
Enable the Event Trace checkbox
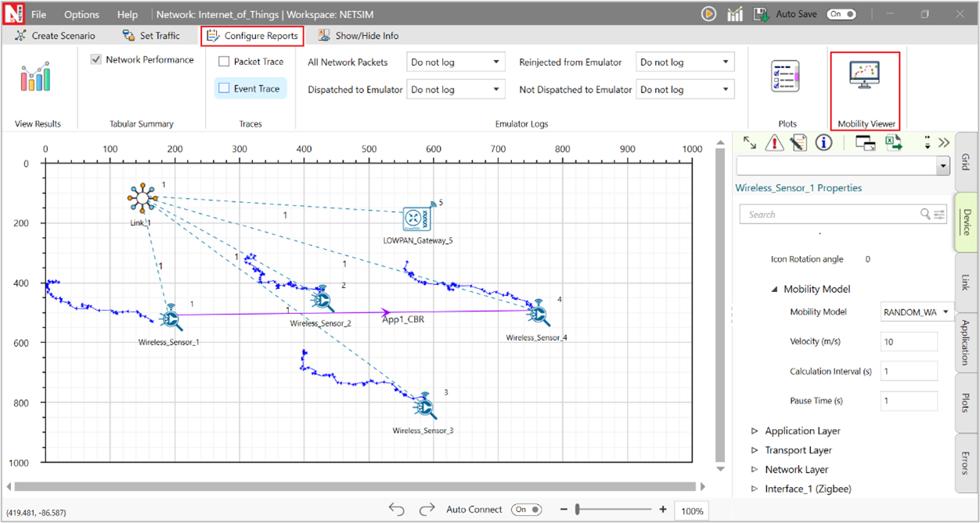tap(224, 88)
